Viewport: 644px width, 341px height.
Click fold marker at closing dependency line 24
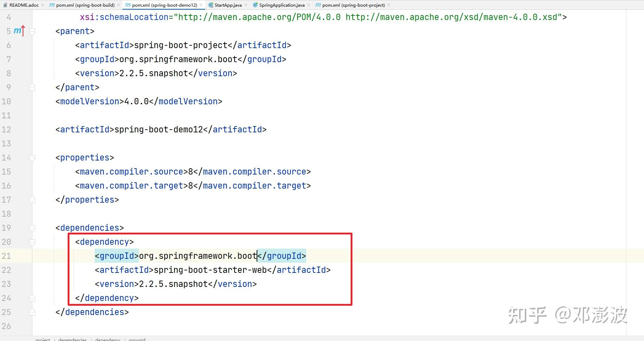coord(32,298)
